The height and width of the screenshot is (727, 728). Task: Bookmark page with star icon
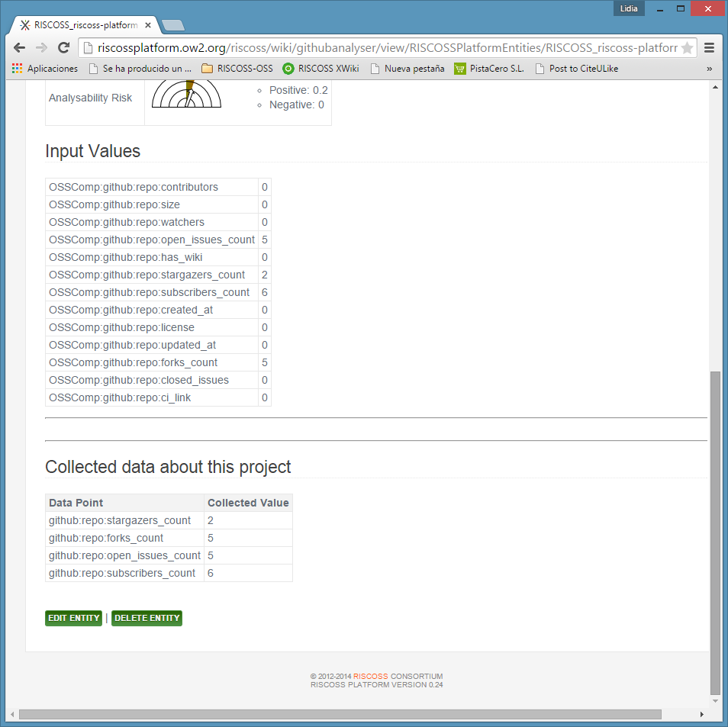click(x=687, y=48)
